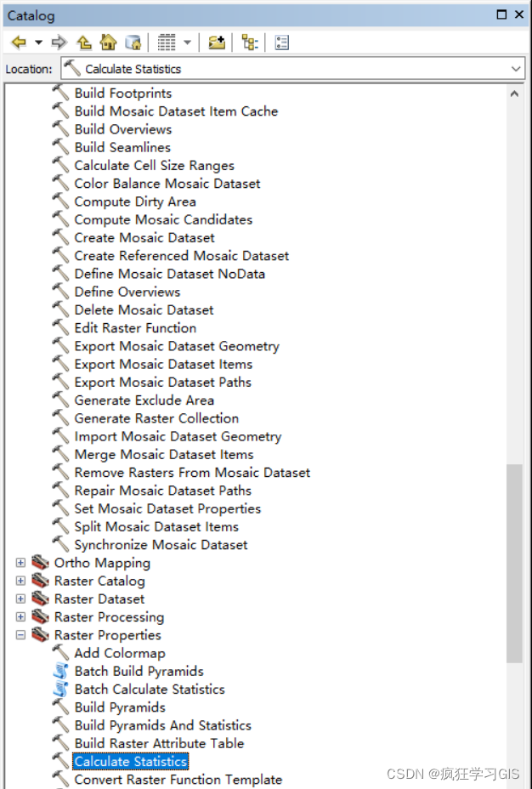Click the Raster Catalog toolbox icon
The image size is (532, 789).
pos(40,581)
